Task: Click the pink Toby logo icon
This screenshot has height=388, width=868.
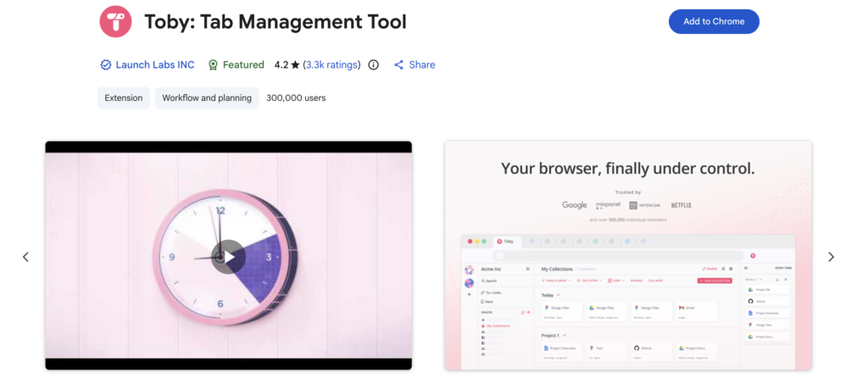Action: [x=115, y=21]
